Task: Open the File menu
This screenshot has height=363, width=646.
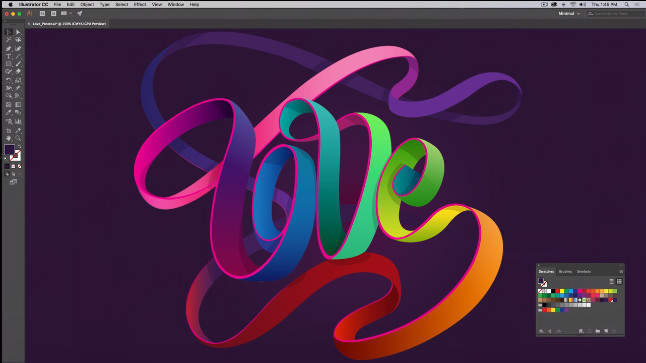Action: point(57,5)
